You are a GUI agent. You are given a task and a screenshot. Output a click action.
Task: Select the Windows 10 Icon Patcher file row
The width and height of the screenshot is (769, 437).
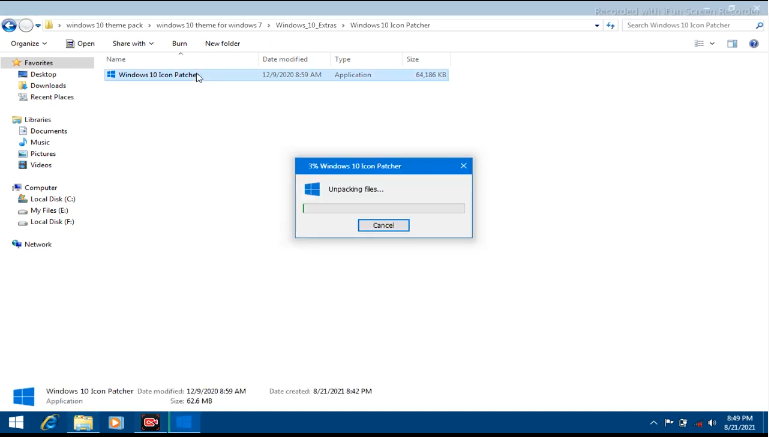[x=276, y=75]
